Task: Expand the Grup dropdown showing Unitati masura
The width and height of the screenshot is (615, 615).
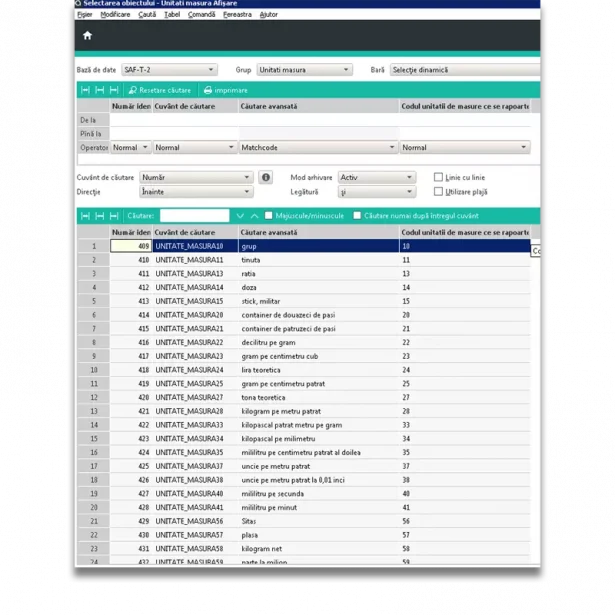Action: [x=304, y=70]
